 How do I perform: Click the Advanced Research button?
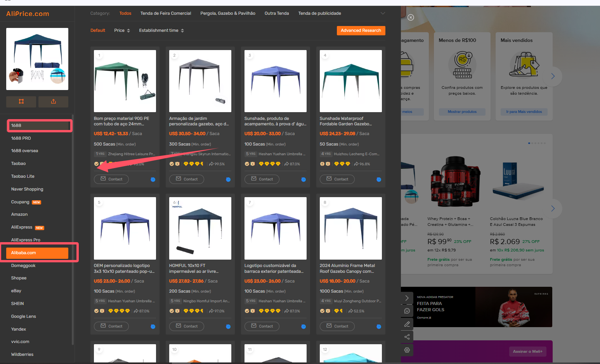[x=361, y=30]
